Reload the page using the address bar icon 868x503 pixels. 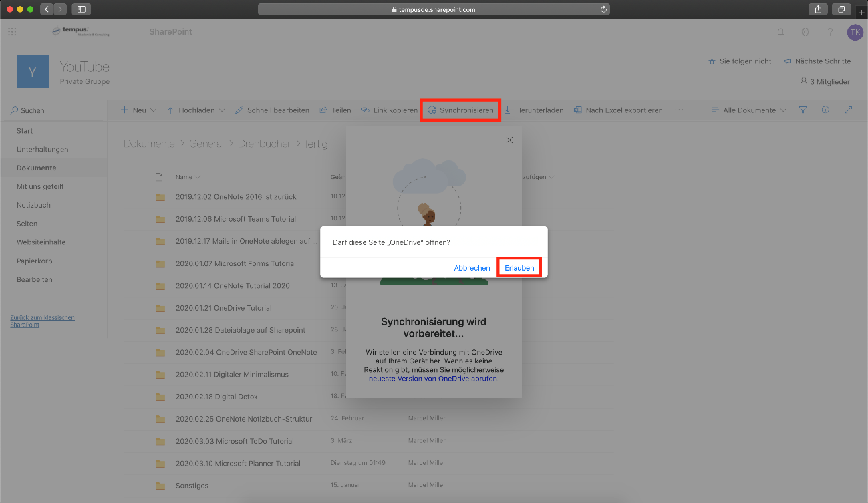[x=603, y=9]
